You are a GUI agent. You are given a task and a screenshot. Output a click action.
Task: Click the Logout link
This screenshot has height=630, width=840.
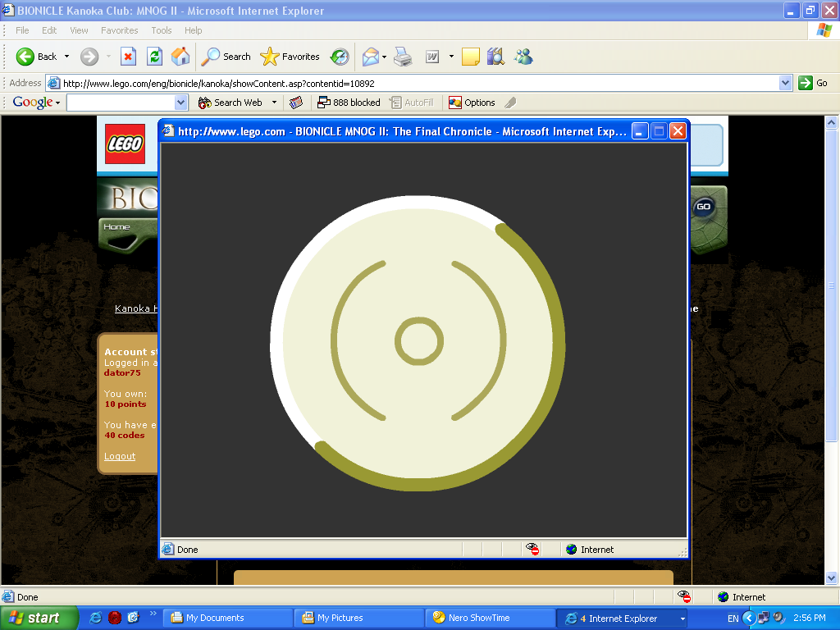pos(120,456)
